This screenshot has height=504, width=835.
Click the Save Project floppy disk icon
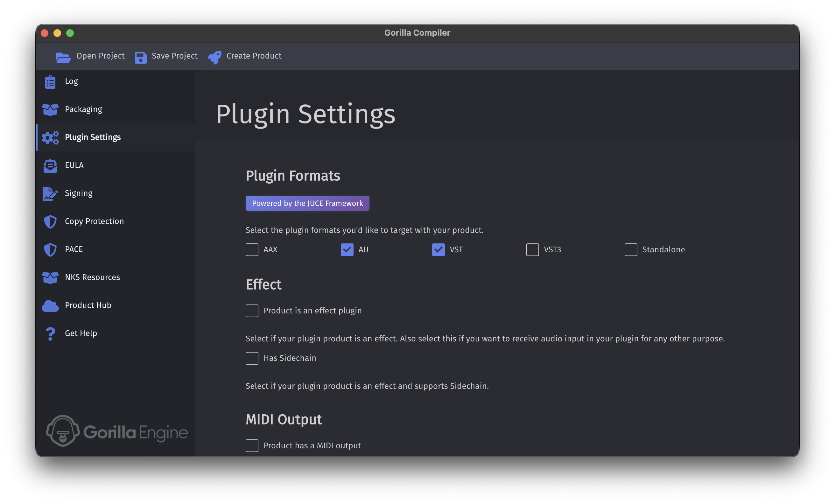pos(141,58)
